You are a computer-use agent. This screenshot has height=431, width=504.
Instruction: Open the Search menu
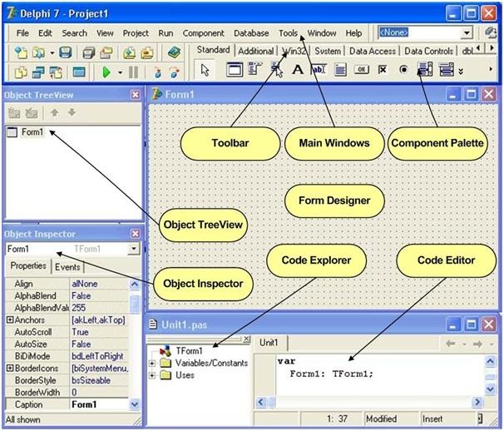click(74, 33)
